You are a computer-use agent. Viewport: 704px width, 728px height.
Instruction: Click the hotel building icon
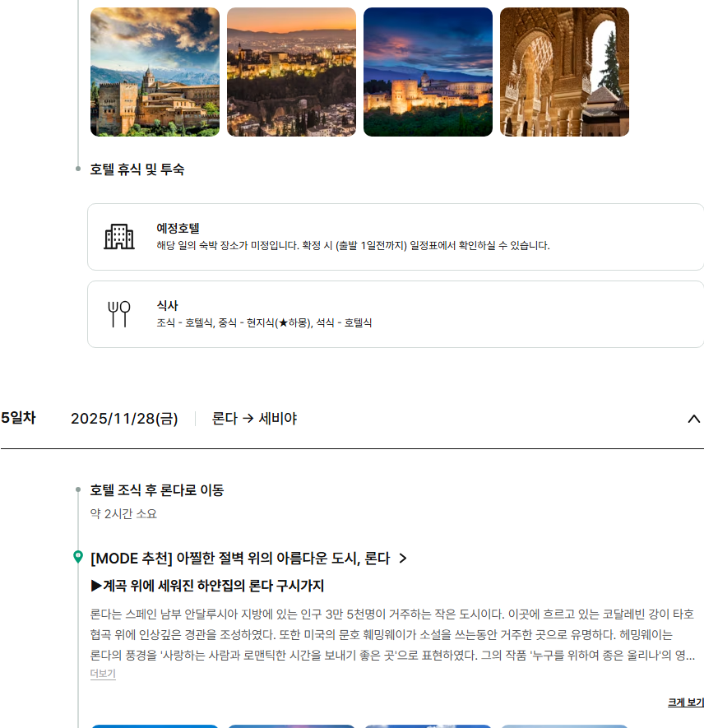(119, 237)
